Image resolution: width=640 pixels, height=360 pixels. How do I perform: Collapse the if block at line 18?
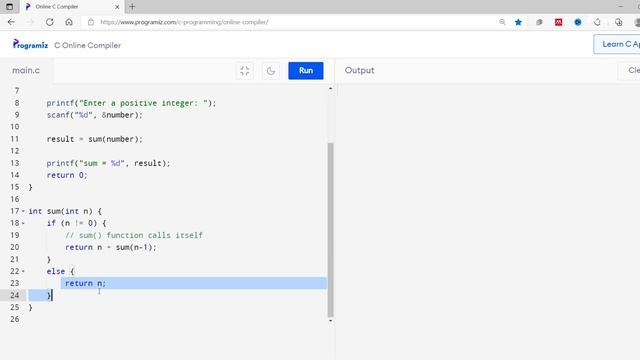point(23,223)
